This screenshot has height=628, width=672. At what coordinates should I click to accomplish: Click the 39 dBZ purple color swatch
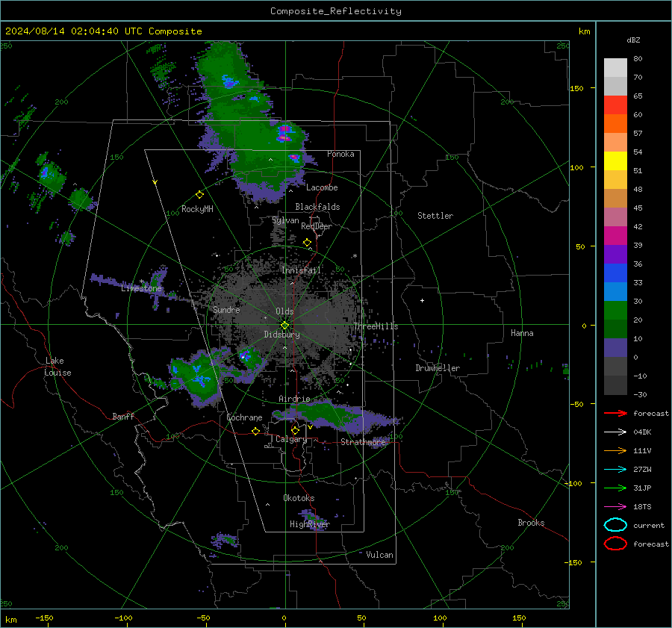(615, 254)
